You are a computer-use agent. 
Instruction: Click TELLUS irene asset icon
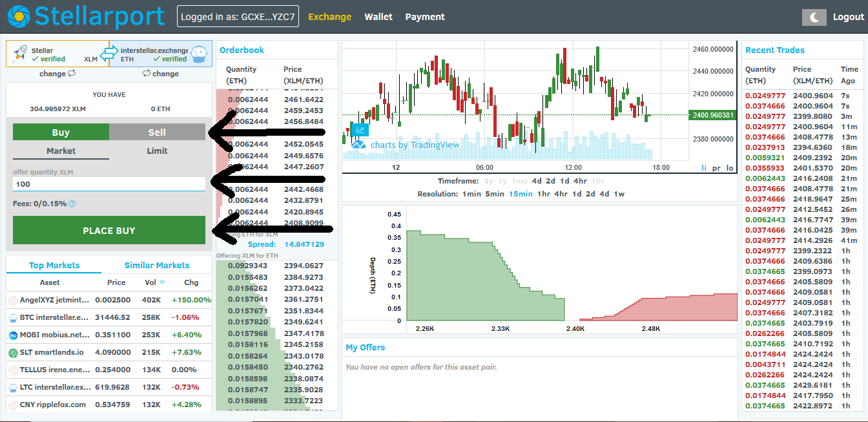(x=13, y=370)
